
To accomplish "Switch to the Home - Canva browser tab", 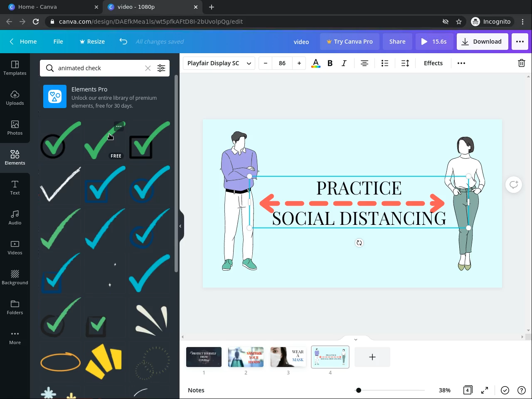I will (53, 7).
